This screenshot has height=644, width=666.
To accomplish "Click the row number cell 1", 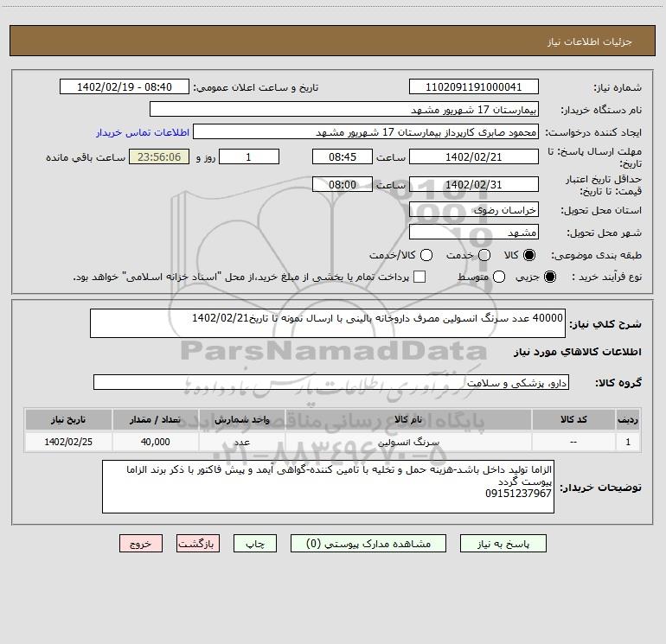I will 628,442.
